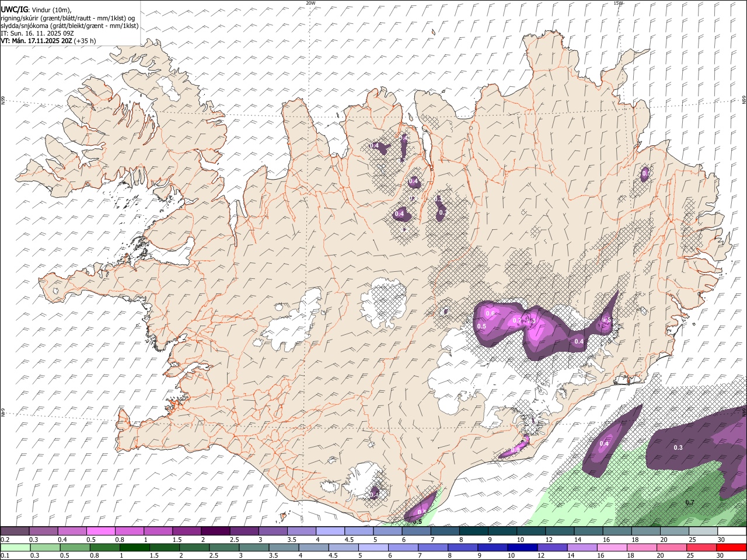747x560 pixels.
Task: Click the '0.1' label under the lower legend row
Action: click(x=5, y=556)
